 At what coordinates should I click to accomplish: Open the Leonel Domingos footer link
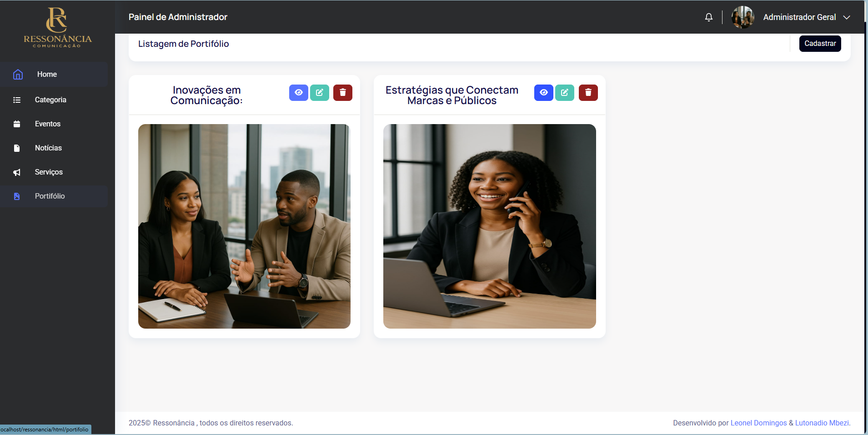click(758, 423)
